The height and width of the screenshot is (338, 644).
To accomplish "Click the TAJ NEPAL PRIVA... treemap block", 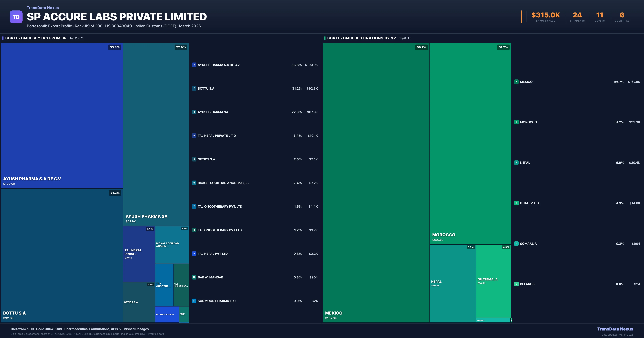I will [139, 254].
